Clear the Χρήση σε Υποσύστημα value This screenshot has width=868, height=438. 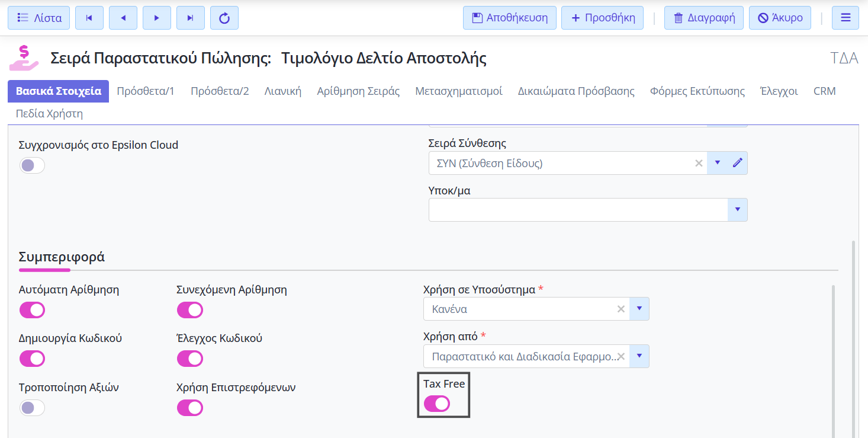click(x=621, y=309)
